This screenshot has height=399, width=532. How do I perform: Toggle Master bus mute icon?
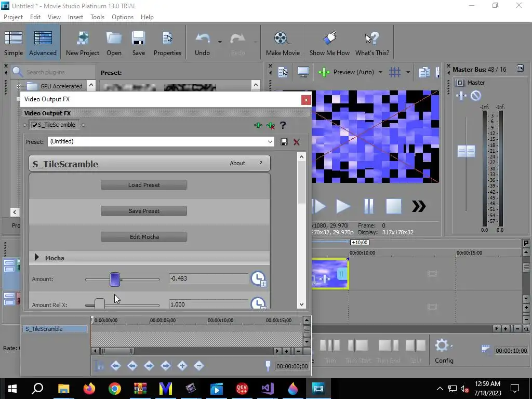(476, 96)
